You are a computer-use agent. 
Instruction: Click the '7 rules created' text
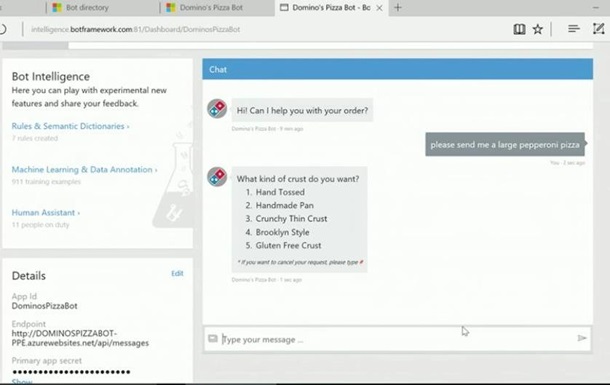coord(35,138)
